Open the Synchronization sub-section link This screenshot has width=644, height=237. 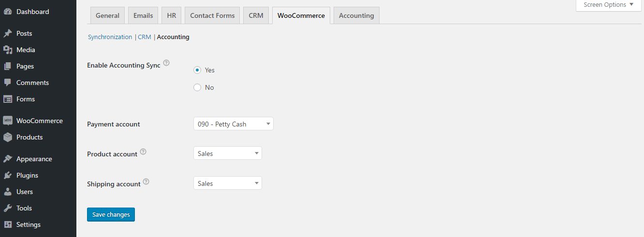click(110, 37)
